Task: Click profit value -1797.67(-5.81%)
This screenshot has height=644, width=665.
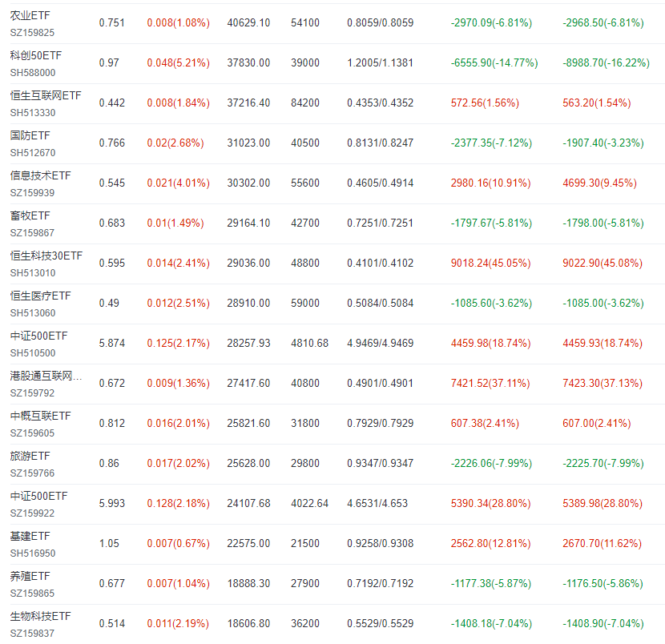Action: (492, 223)
